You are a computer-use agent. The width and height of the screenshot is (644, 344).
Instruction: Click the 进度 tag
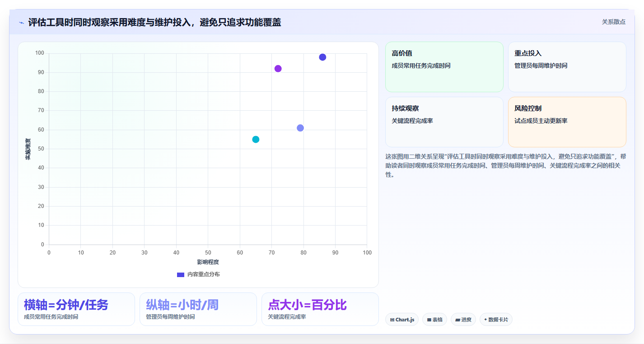(x=463, y=320)
